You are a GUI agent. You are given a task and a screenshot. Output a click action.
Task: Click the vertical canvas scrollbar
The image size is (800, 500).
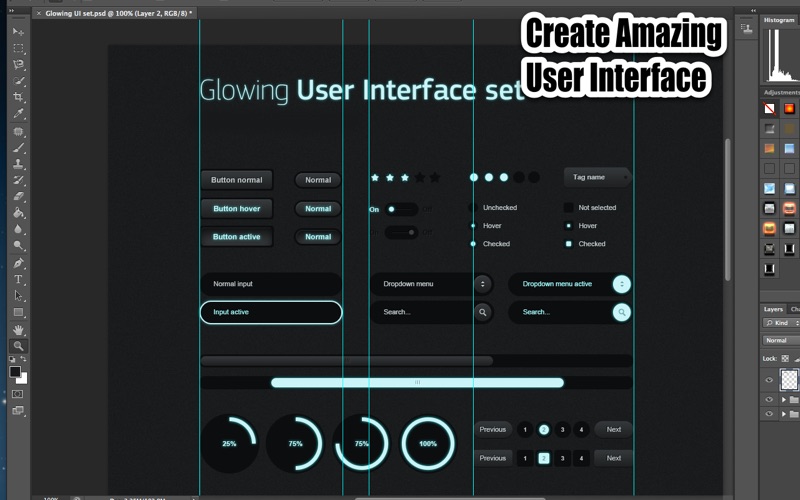pyautogui.click(x=728, y=209)
